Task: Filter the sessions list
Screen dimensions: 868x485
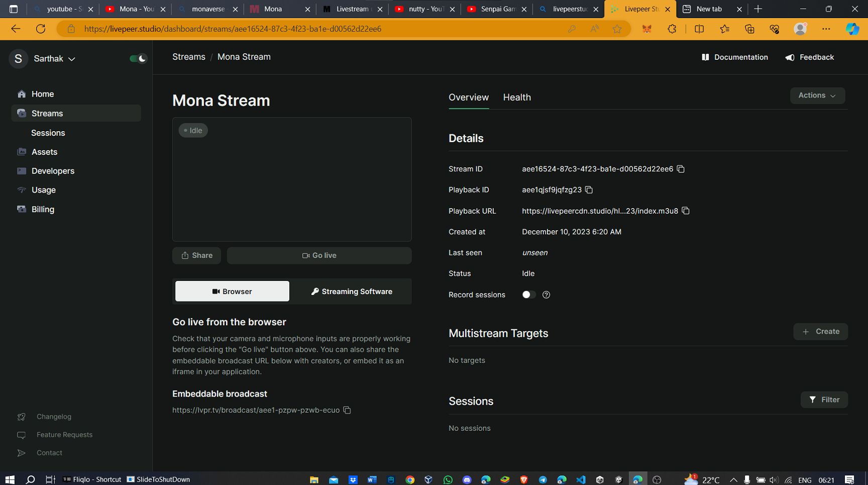Action: coord(824,400)
